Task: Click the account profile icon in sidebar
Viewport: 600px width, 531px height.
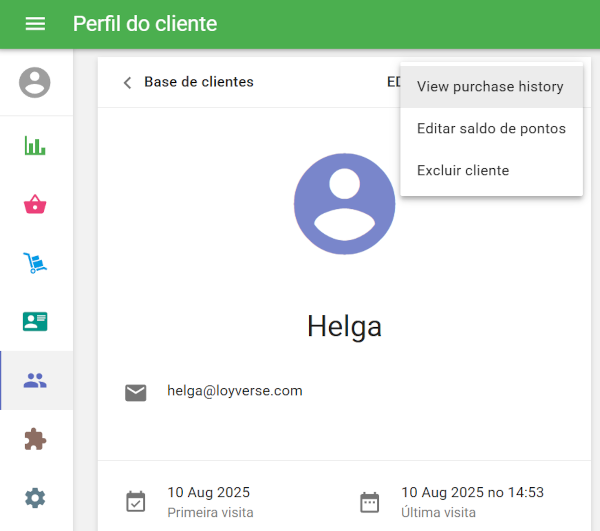Action: tap(35, 82)
